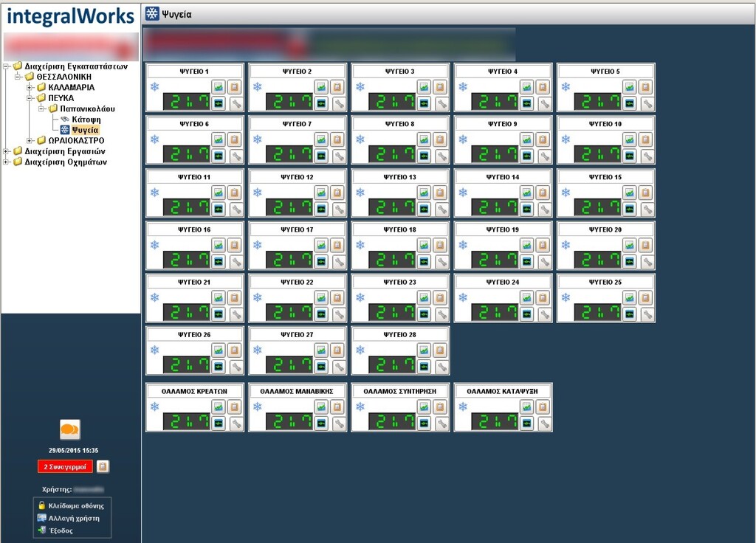This screenshot has height=543, width=756.
Task: Click the red 2 Συναγερμοί alarms button
Action: tap(65, 467)
